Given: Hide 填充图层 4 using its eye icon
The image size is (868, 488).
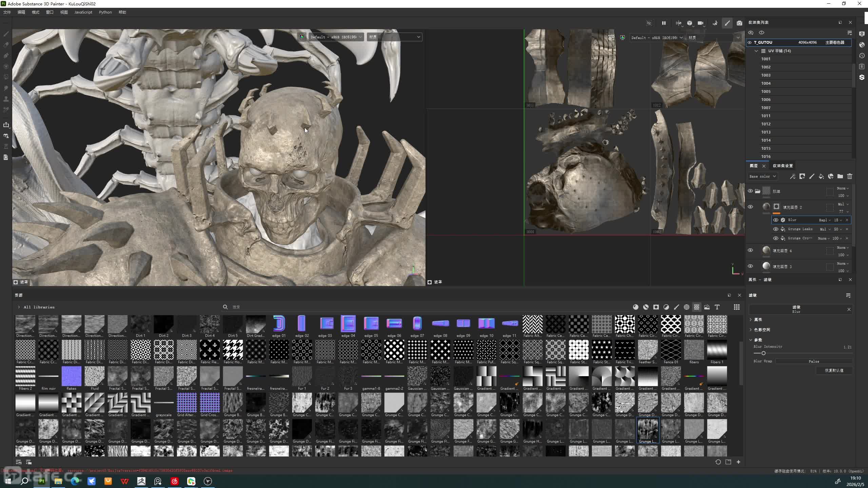Looking at the screenshot, I should tap(750, 250).
